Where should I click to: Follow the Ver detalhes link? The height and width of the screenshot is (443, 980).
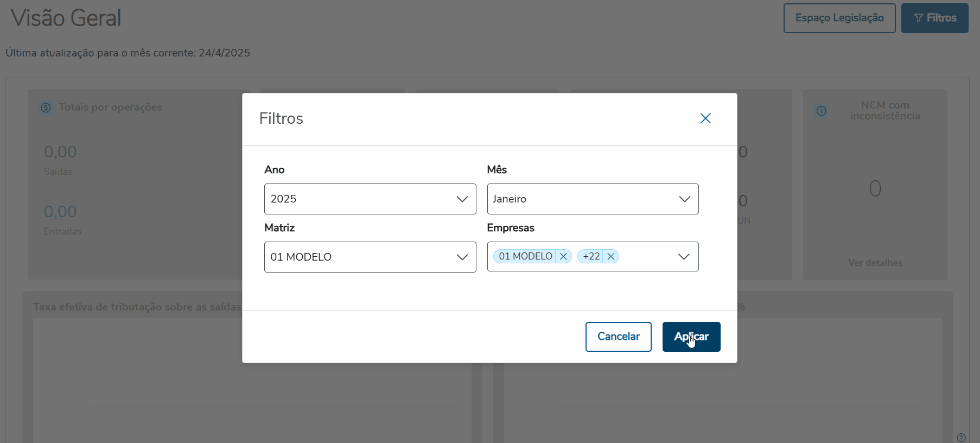click(x=875, y=263)
